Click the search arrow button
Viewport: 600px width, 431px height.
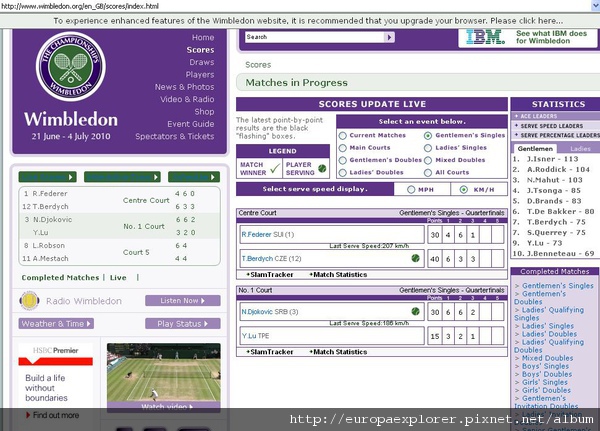(x=389, y=37)
